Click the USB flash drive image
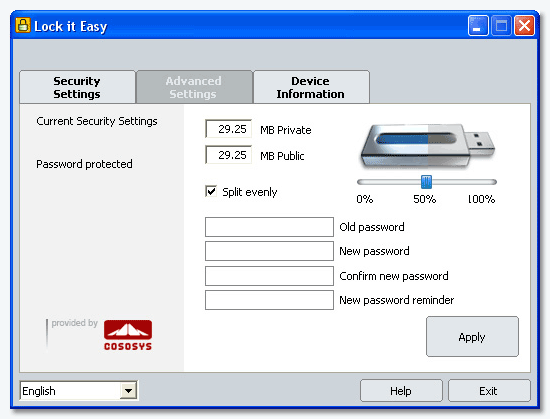The image size is (550, 419). [x=428, y=145]
